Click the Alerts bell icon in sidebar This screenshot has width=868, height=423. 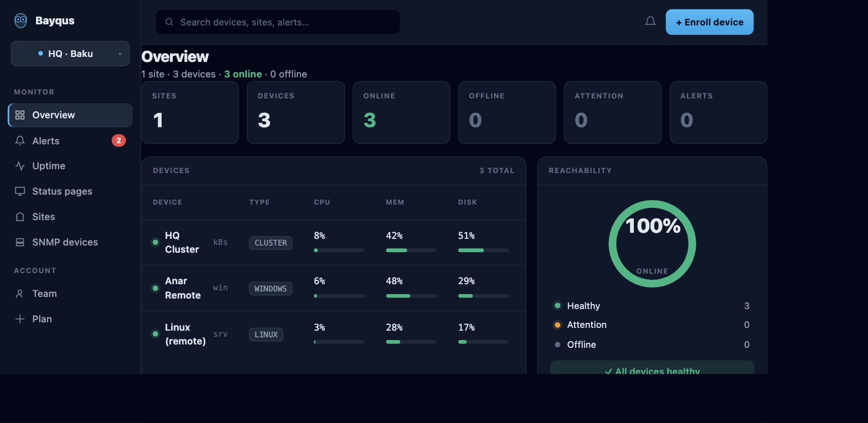pyautogui.click(x=20, y=141)
